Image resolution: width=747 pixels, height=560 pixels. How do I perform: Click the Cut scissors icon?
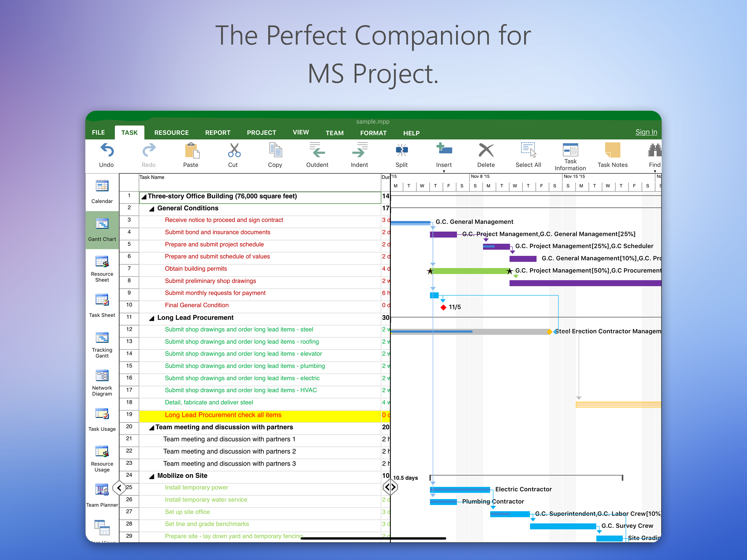tap(234, 151)
